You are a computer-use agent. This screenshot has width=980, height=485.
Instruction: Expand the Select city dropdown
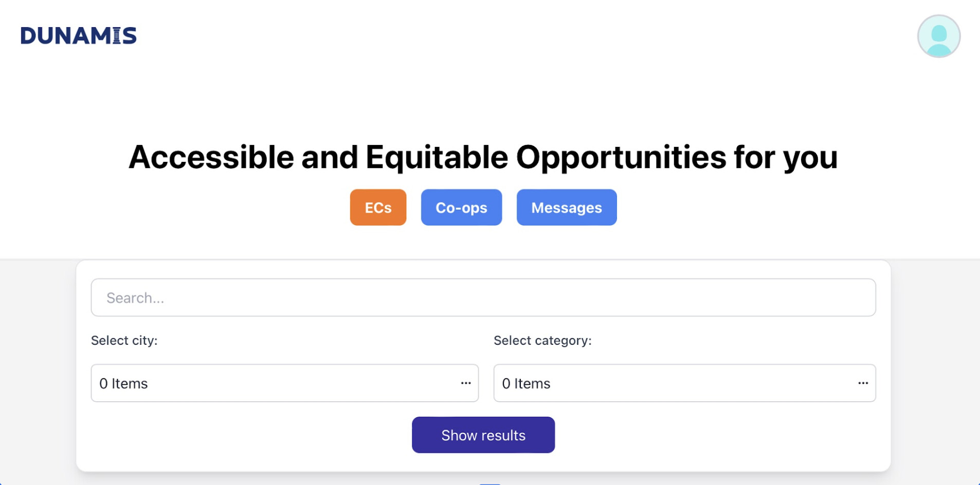point(284,383)
